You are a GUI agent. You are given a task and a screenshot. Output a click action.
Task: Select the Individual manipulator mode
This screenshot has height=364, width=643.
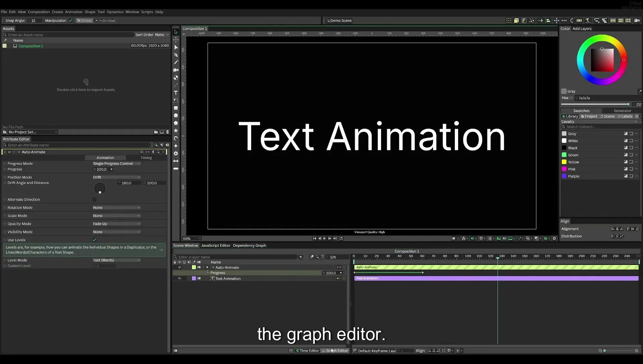(x=105, y=20)
